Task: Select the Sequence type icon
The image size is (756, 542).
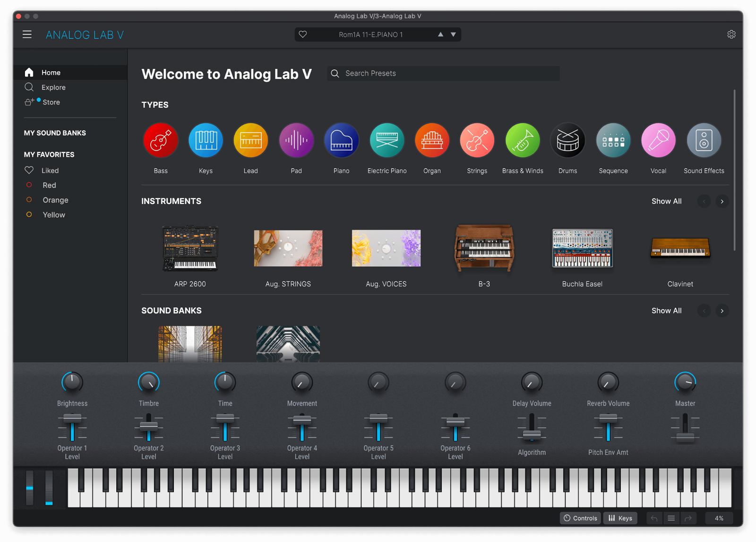Action: click(613, 140)
